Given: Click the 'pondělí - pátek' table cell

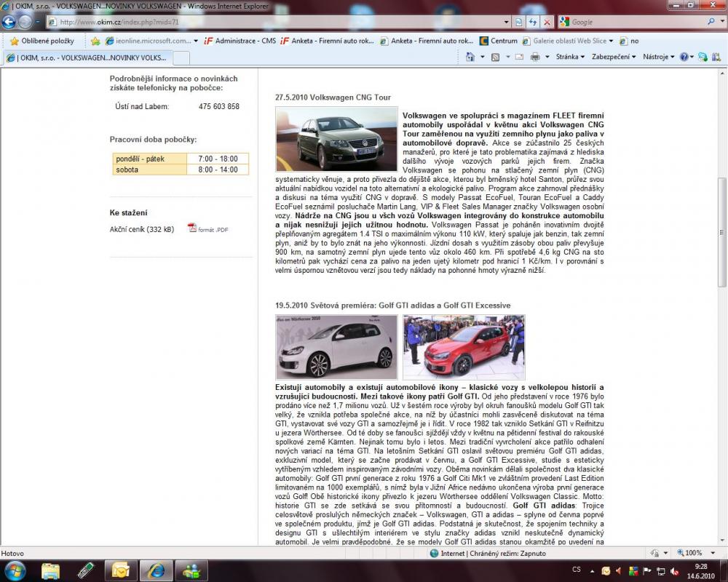Looking at the screenshot, I should (149, 159).
